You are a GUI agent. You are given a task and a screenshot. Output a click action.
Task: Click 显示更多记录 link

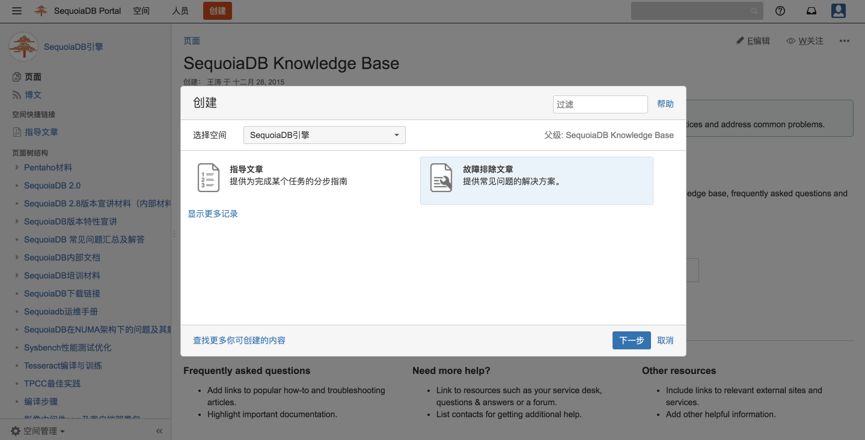(x=213, y=213)
